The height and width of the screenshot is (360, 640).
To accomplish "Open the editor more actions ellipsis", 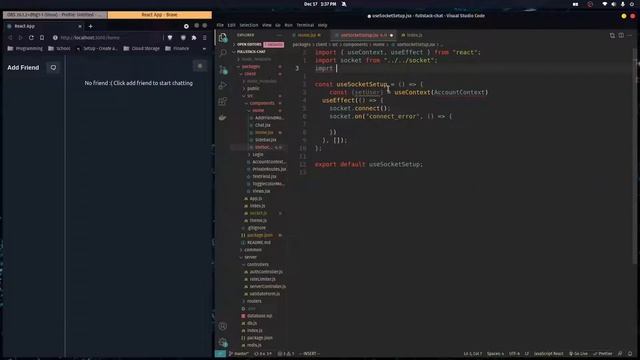I will click(629, 36).
